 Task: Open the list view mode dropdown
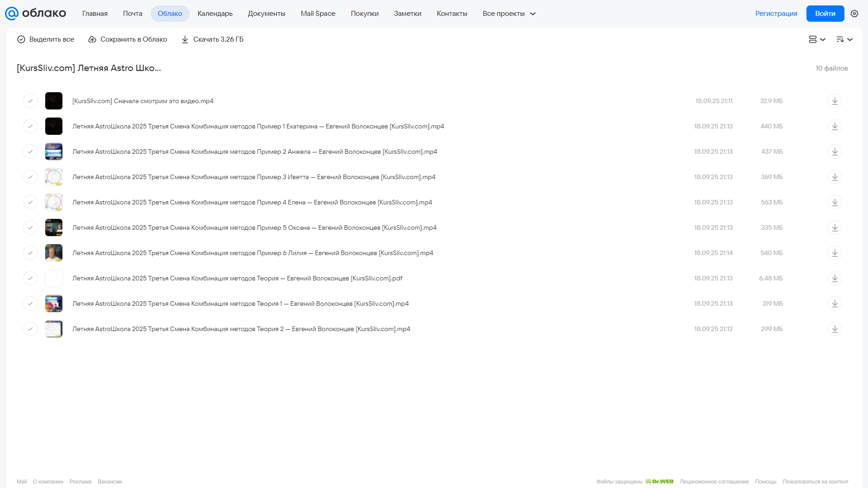tap(817, 39)
